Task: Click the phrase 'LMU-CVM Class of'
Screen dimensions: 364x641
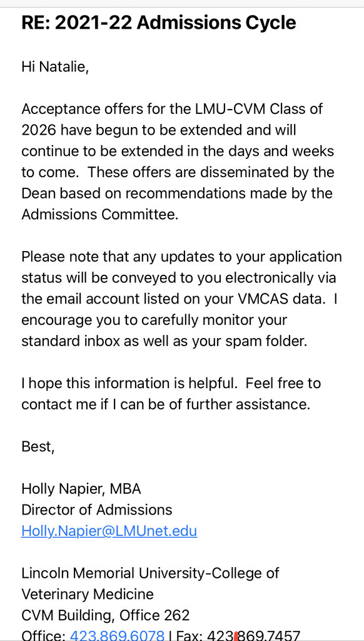Action: pyautogui.click(x=258, y=109)
